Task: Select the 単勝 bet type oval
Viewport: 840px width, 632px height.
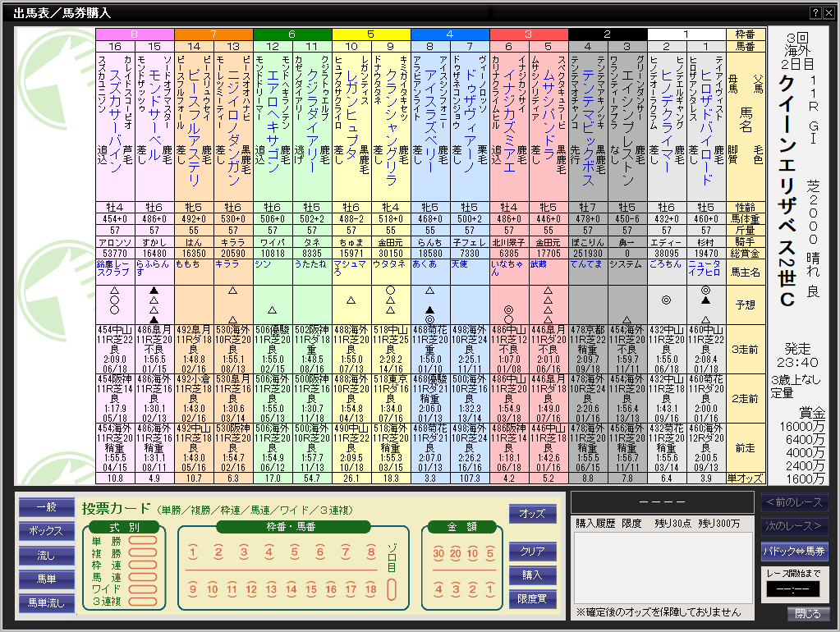Action: pos(143,540)
